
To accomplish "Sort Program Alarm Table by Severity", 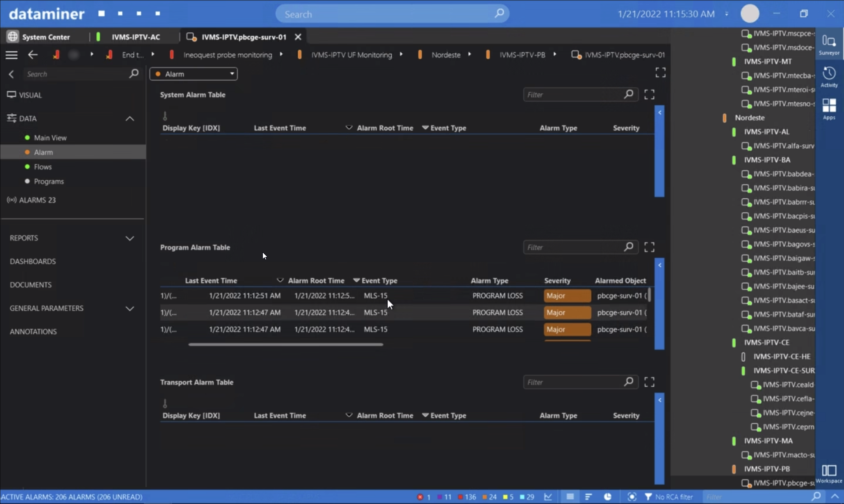I will (x=557, y=281).
